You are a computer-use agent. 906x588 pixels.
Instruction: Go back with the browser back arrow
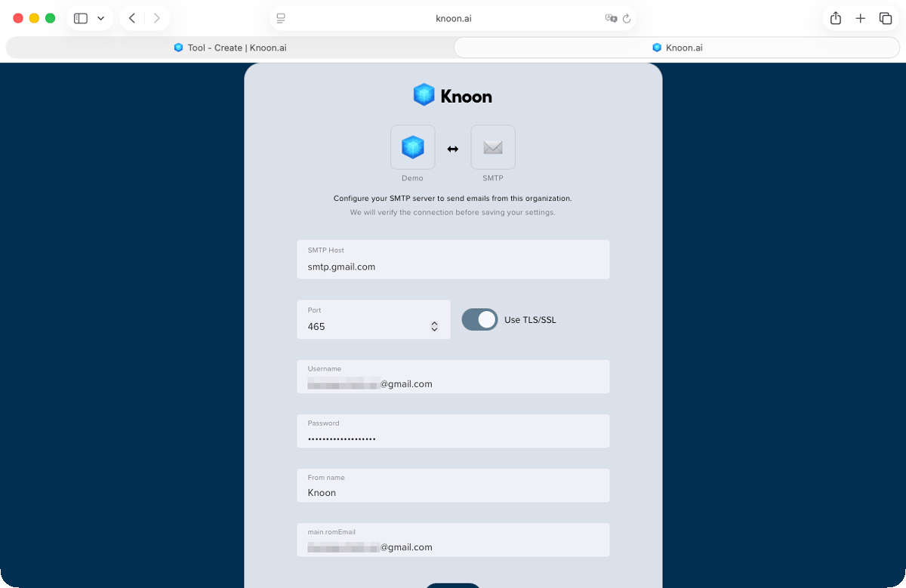pos(132,18)
